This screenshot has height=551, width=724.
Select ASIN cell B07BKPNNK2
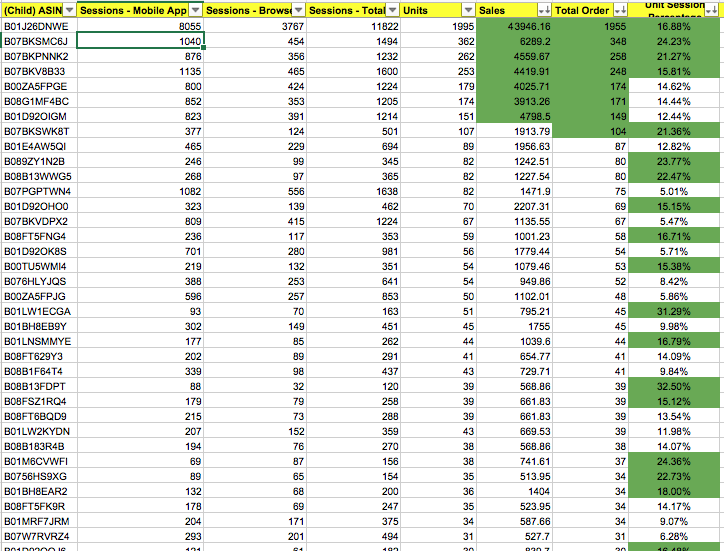tap(39, 56)
